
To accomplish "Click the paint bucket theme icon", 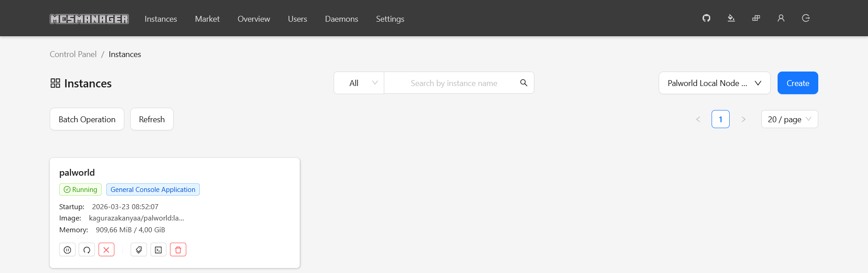I will coord(731,18).
